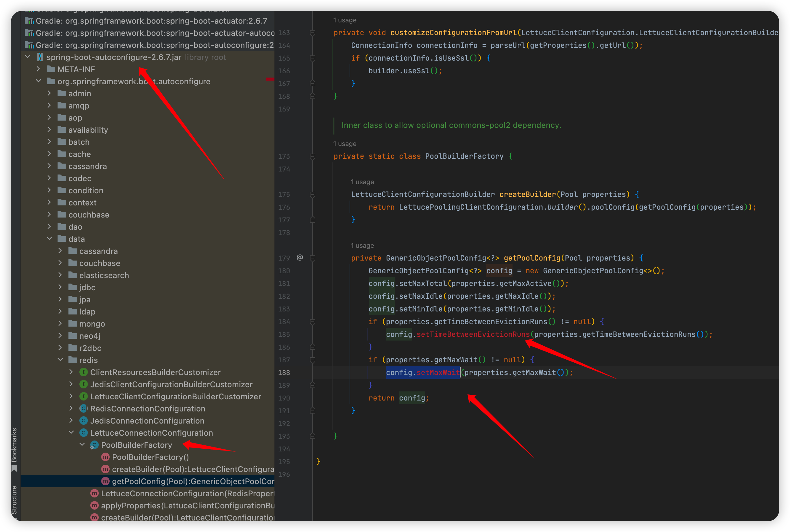Viewport: 790px width, 532px height.
Task: Click the 1 usage link above getPoolConfig
Action: [362, 245]
